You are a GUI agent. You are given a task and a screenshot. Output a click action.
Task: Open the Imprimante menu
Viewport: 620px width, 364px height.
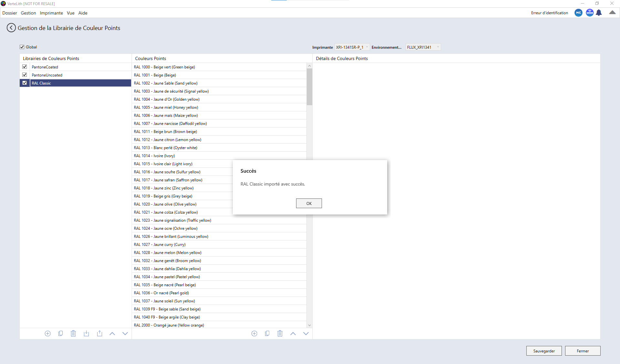coord(51,13)
